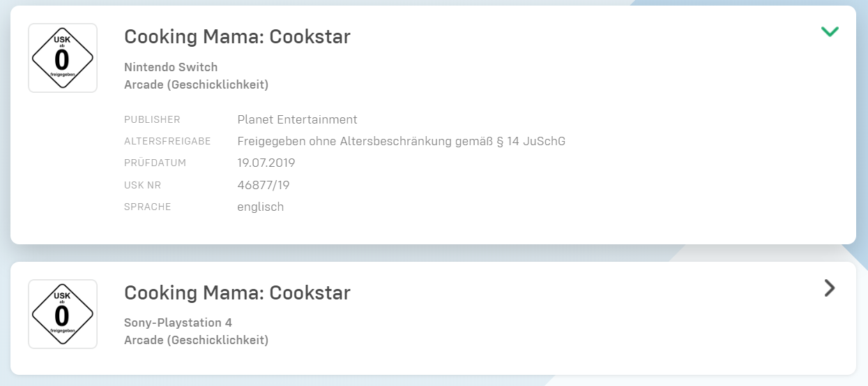Click the USK number 46877/19
This screenshot has width=868, height=386.
click(x=264, y=185)
